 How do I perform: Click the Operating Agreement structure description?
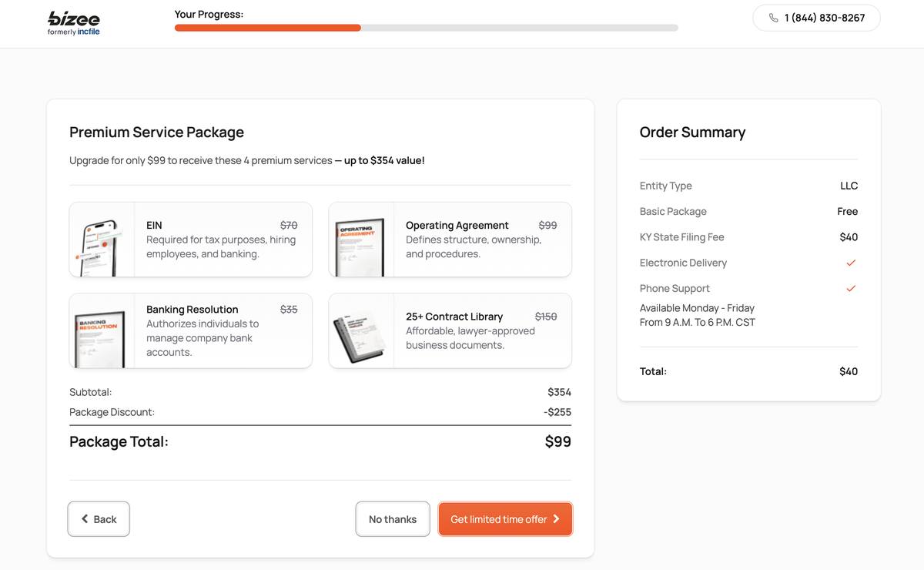(x=474, y=246)
